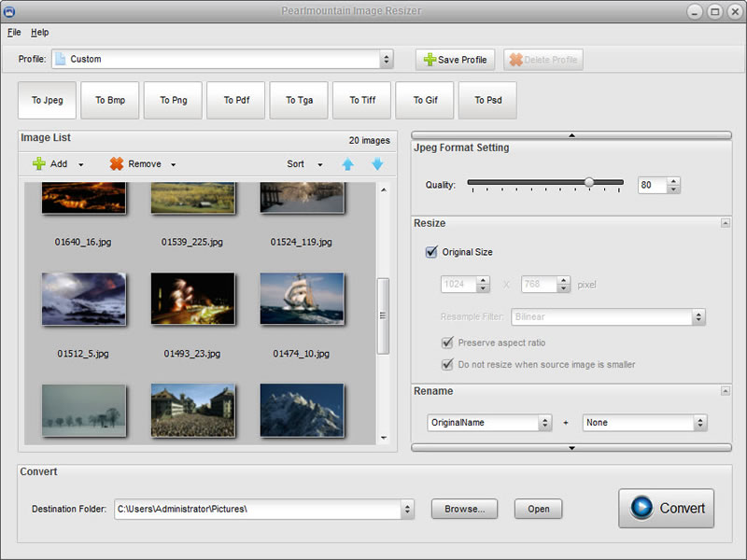Select the sailing ship thumbnail 01474_10.jpg
Viewport: 747px width, 560px height.
(302, 299)
